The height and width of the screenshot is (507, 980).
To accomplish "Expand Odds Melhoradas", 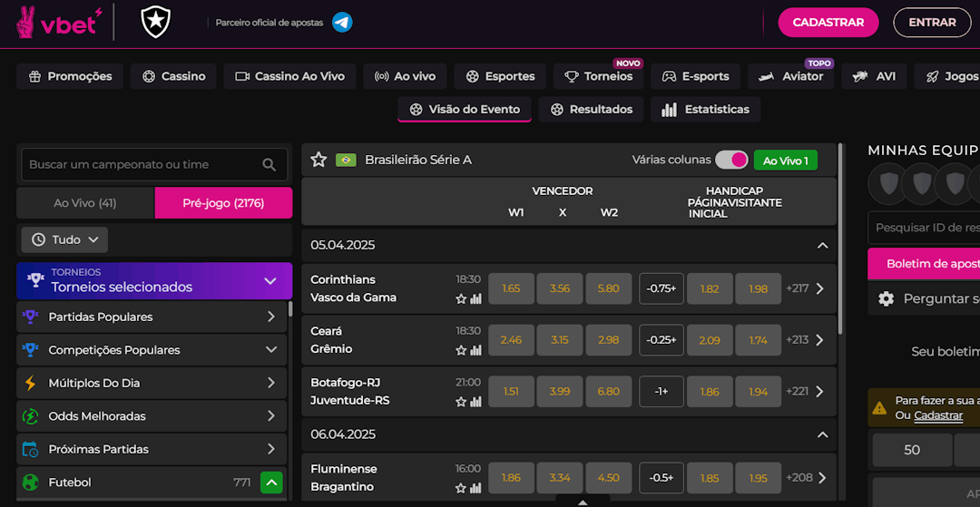I will [271, 416].
